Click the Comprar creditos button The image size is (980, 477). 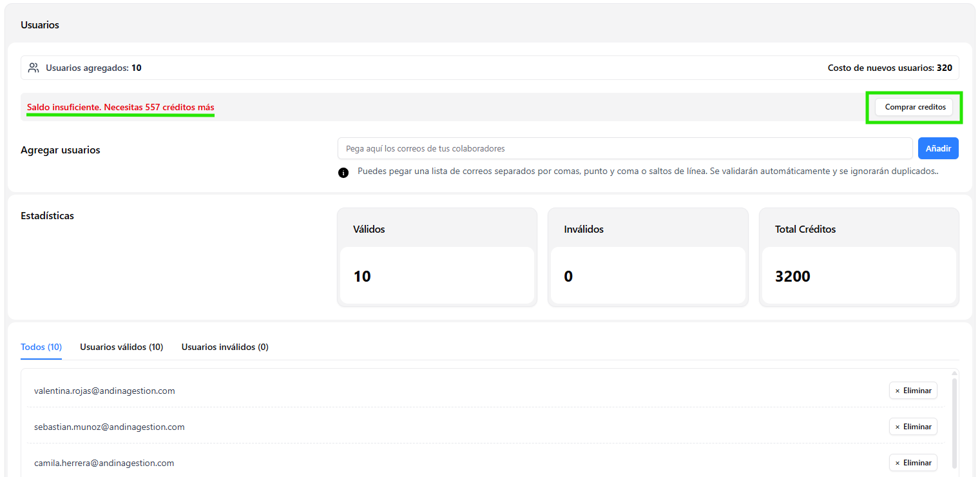914,107
